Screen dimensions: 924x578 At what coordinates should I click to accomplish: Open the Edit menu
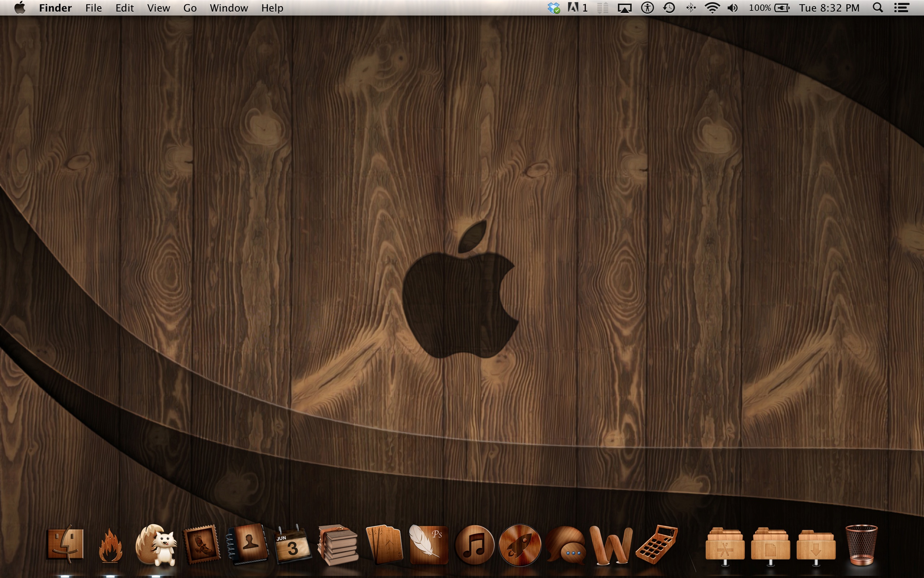tap(125, 8)
